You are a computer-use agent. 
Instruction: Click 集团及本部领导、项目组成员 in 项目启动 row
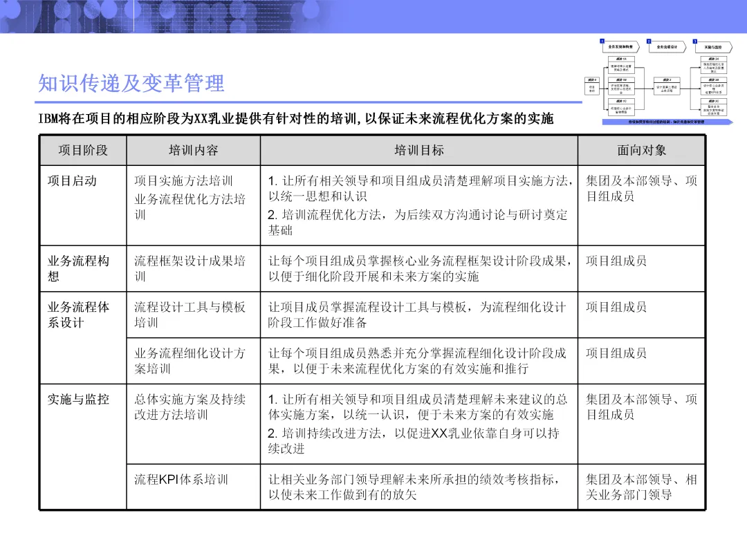[641, 189]
